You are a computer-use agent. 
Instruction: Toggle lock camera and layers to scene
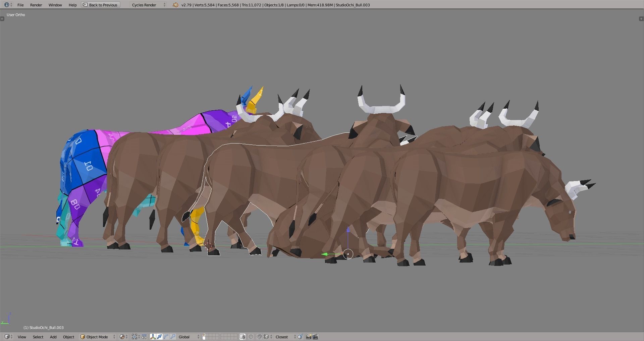tap(243, 337)
